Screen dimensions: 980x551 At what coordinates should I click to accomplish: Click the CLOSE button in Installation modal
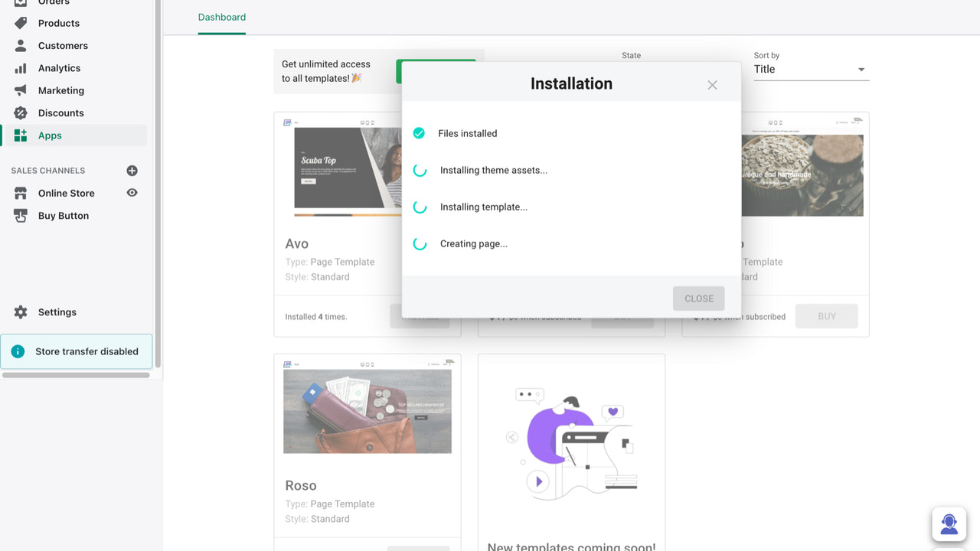pyautogui.click(x=698, y=298)
